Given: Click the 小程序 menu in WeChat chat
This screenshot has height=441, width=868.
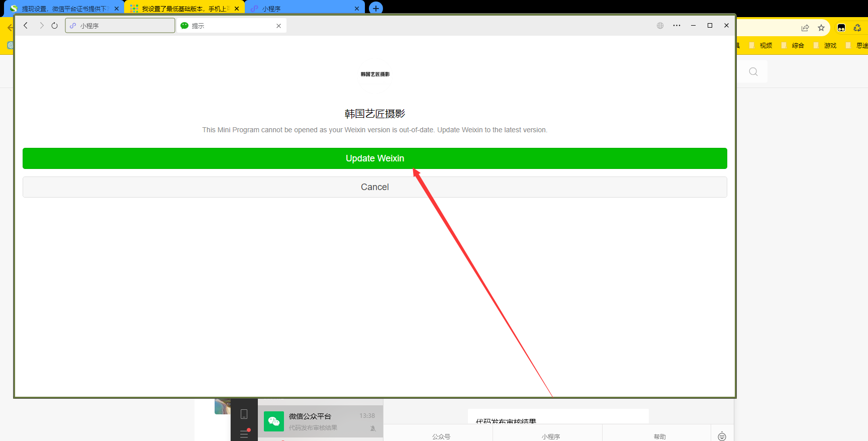Looking at the screenshot, I should pyautogui.click(x=551, y=436).
